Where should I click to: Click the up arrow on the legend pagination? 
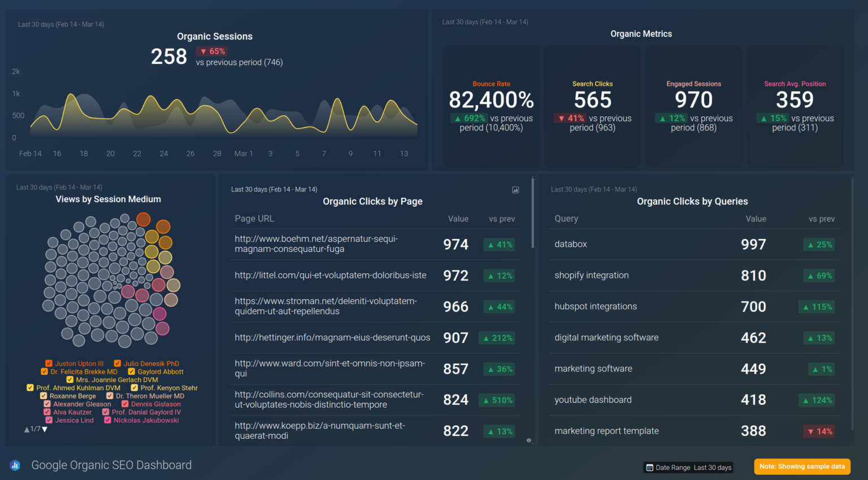point(27,430)
